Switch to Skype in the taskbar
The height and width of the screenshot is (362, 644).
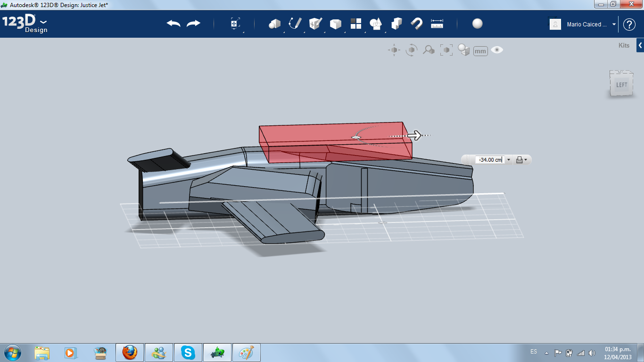coord(188,353)
